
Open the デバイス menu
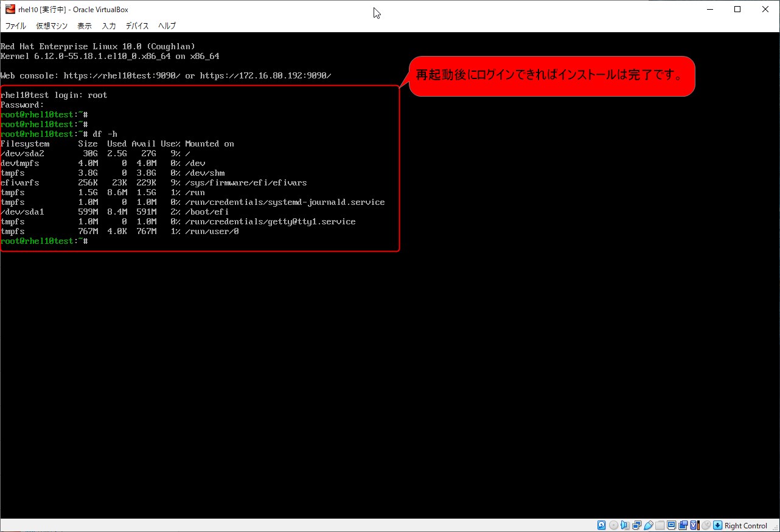(138, 26)
